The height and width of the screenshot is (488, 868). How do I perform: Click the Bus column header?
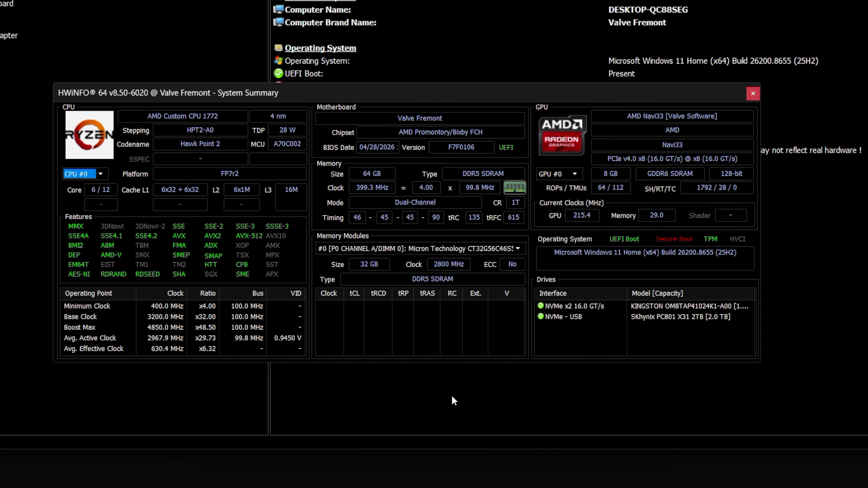(243, 293)
